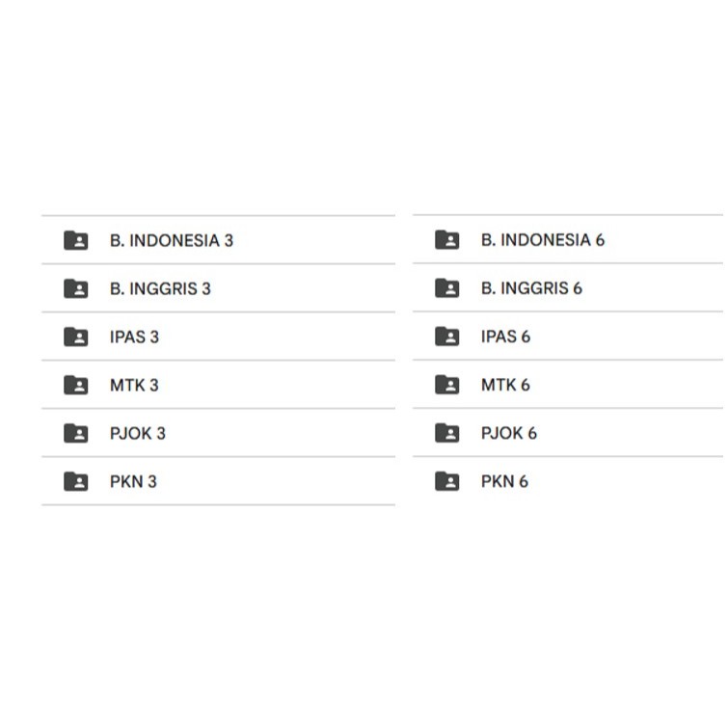
Task: Open the MTK 3 folder name
Action: pyautogui.click(x=134, y=385)
